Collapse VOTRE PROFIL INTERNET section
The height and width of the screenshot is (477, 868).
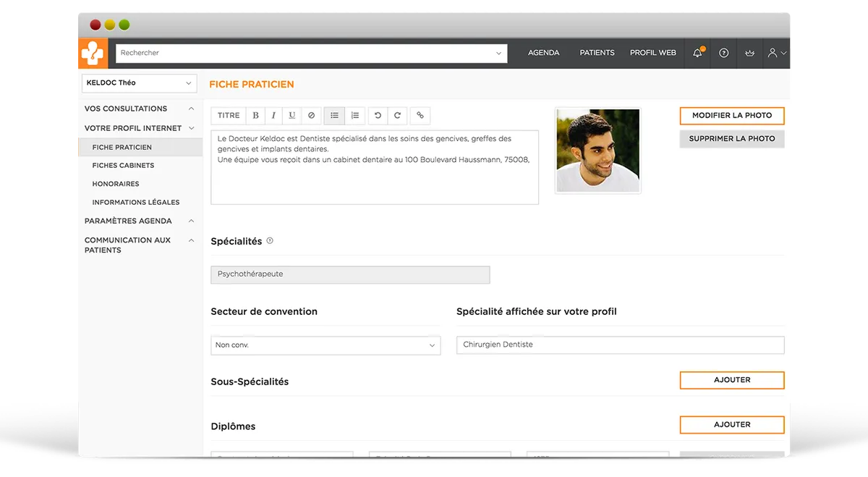coord(139,128)
